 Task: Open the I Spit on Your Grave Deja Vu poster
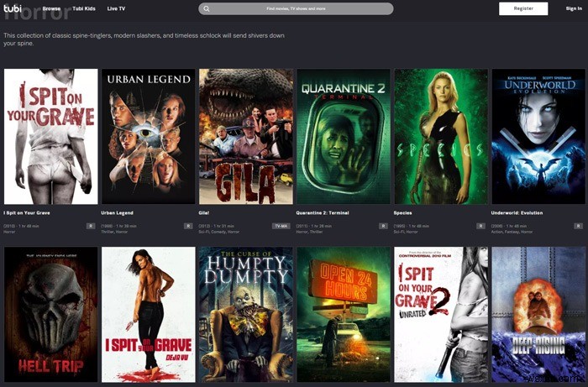pyautogui.click(x=149, y=314)
